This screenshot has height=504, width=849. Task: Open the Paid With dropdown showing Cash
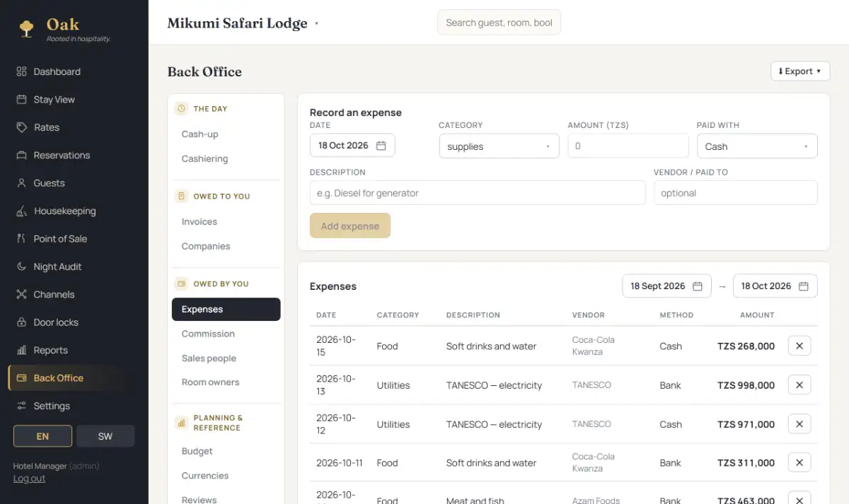click(x=757, y=146)
